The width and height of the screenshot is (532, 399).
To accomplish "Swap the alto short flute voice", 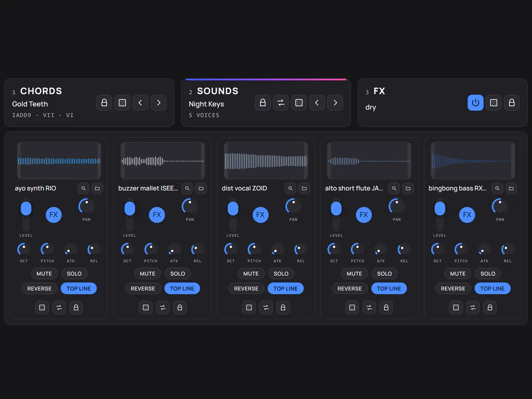I will [x=369, y=307].
